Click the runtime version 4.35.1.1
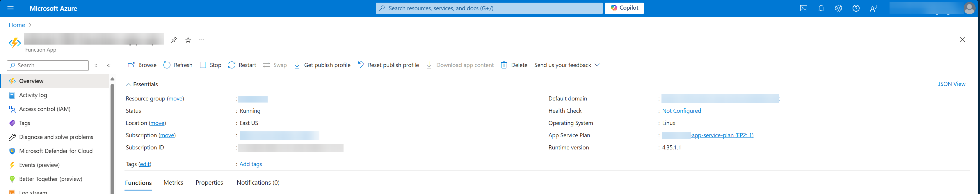The image size is (980, 194). click(671, 147)
